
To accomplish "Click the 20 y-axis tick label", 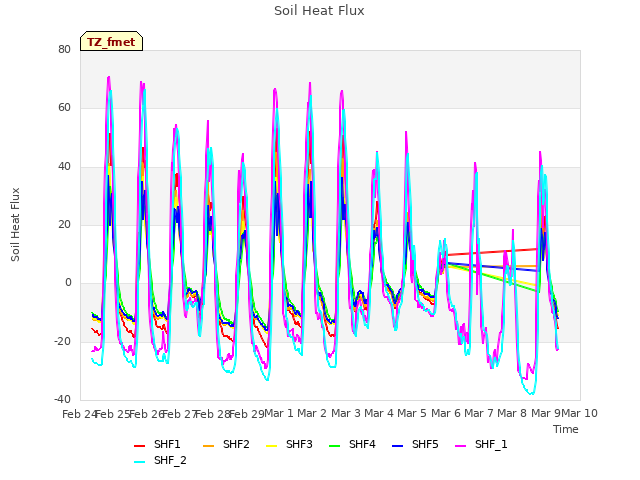I will pos(64,224).
